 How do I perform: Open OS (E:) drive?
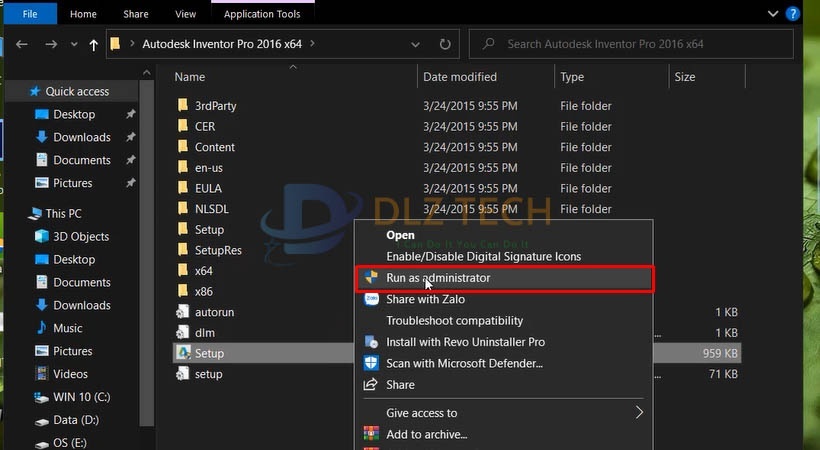pyautogui.click(x=70, y=443)
